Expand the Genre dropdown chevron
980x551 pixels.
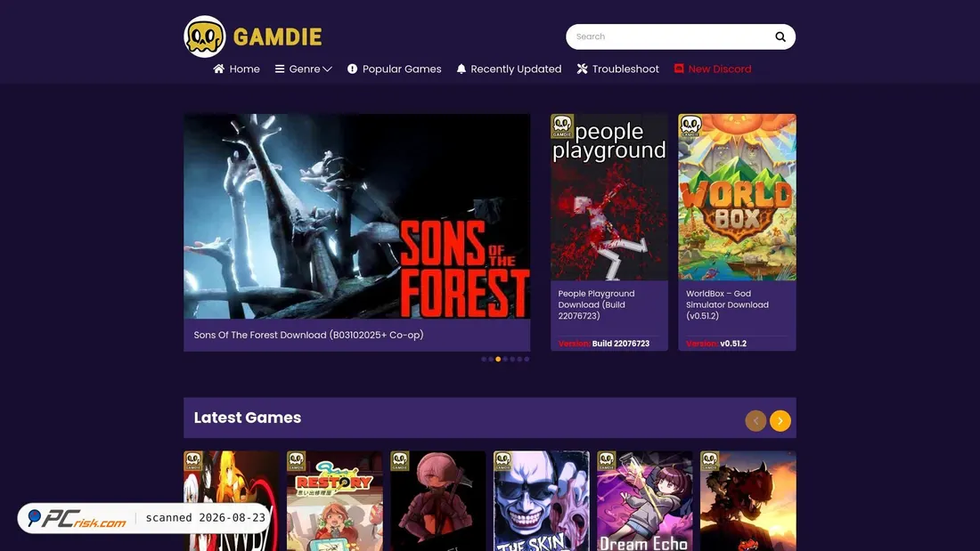point(327,69)
